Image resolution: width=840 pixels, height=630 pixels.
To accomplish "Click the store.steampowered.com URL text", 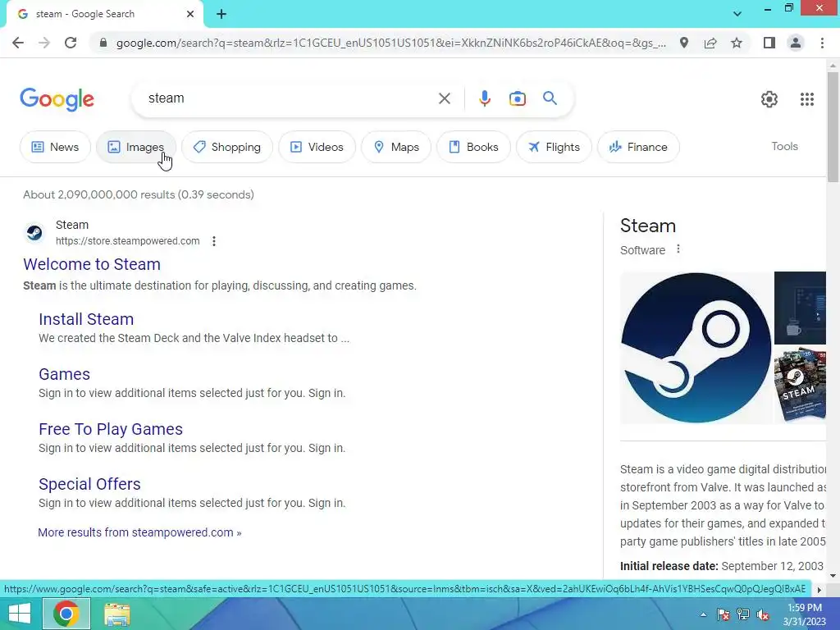I will [127, 241].
